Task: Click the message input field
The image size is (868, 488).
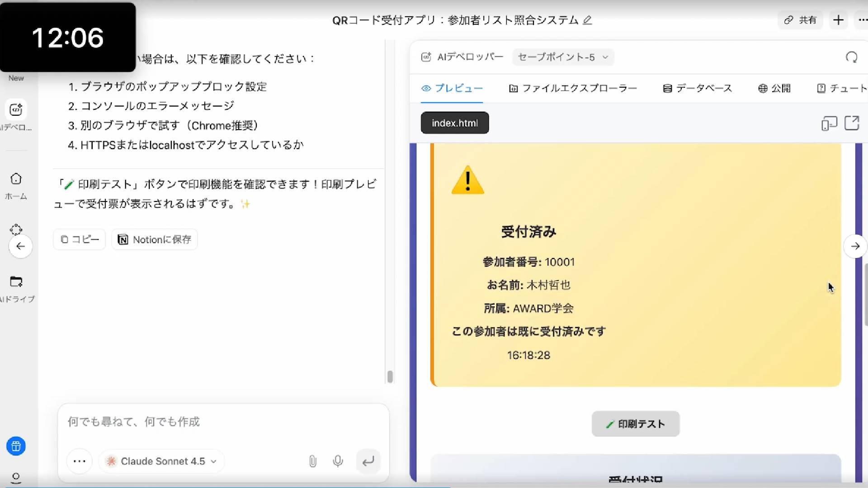Action: tap(223, 422)
